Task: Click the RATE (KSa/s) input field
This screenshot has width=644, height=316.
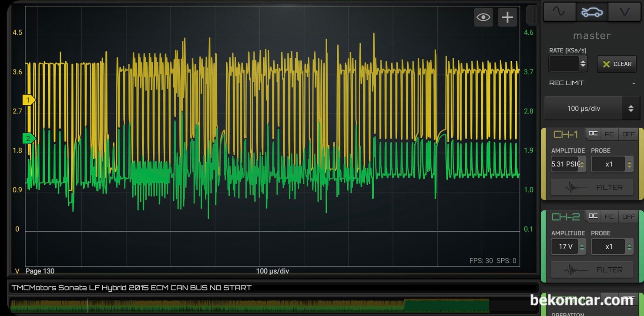Action: 564,64
